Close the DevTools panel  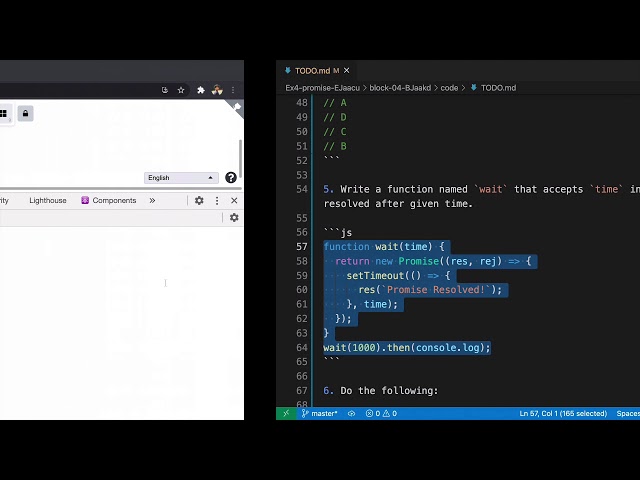click(x=234, y=200)
